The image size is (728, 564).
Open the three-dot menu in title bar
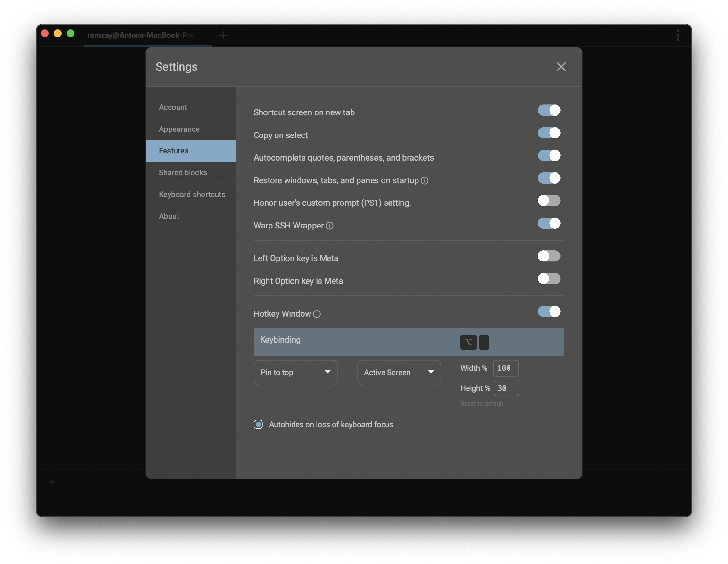(x=678, y=35)
